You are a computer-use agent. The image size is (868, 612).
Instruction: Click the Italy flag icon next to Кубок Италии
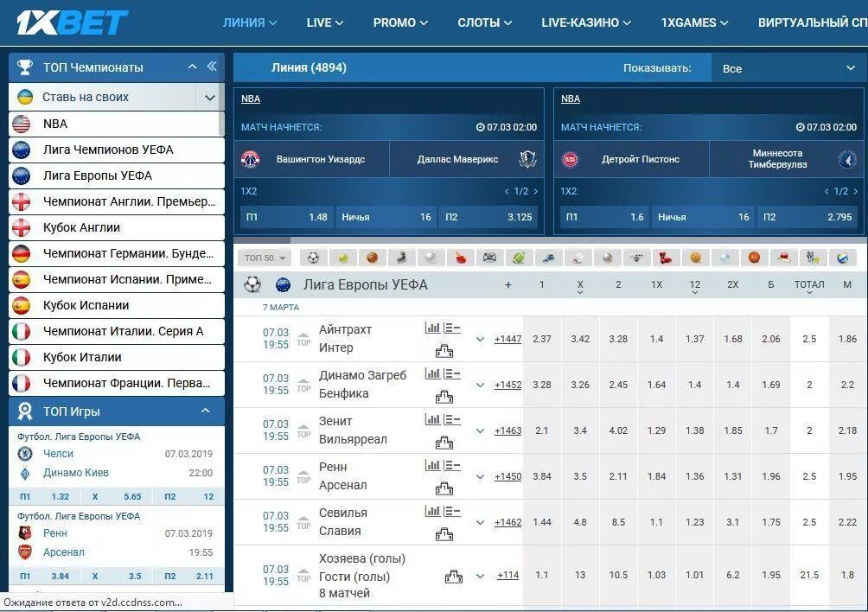[21, 357]
